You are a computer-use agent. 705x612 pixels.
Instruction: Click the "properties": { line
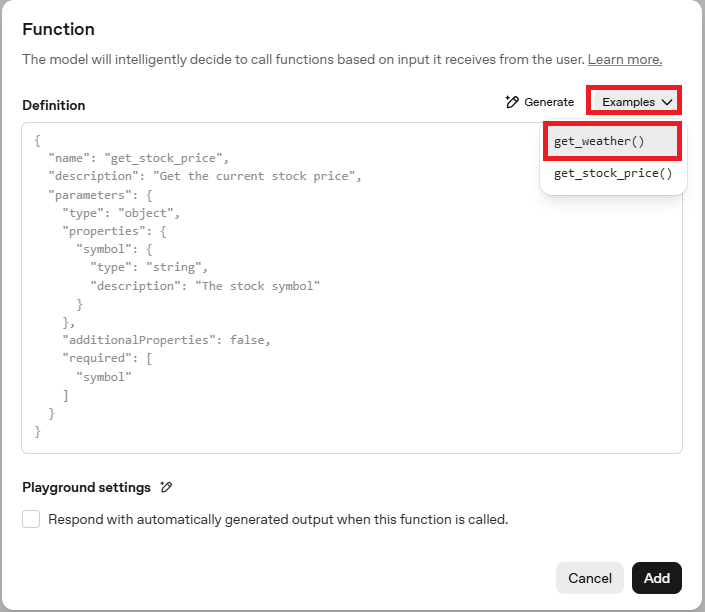pyautogui.click(x=114, y=231)
